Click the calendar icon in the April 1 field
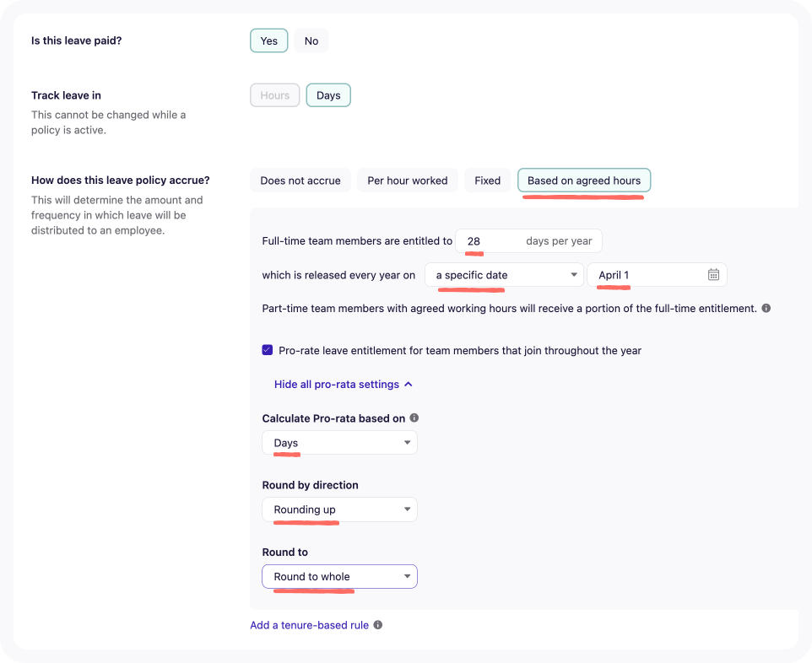The width and height of the screenshot is (812, 663). (x=713, y=275)
